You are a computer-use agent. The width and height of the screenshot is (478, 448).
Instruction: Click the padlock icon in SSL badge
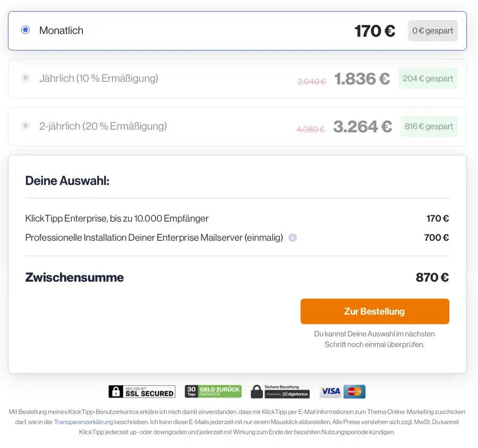(x=116, y=391)
